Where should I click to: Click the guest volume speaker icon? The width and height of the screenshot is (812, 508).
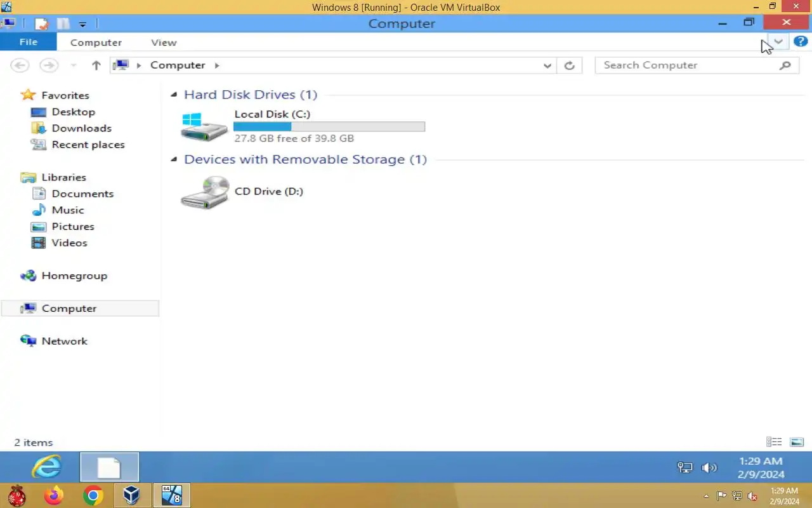tap(709, 468)
